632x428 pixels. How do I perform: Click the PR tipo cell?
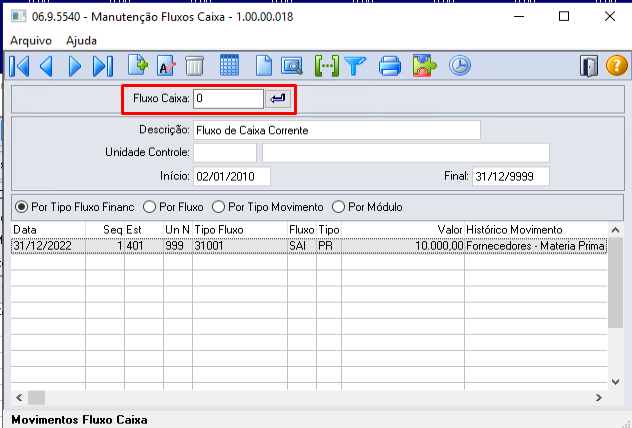329,246
